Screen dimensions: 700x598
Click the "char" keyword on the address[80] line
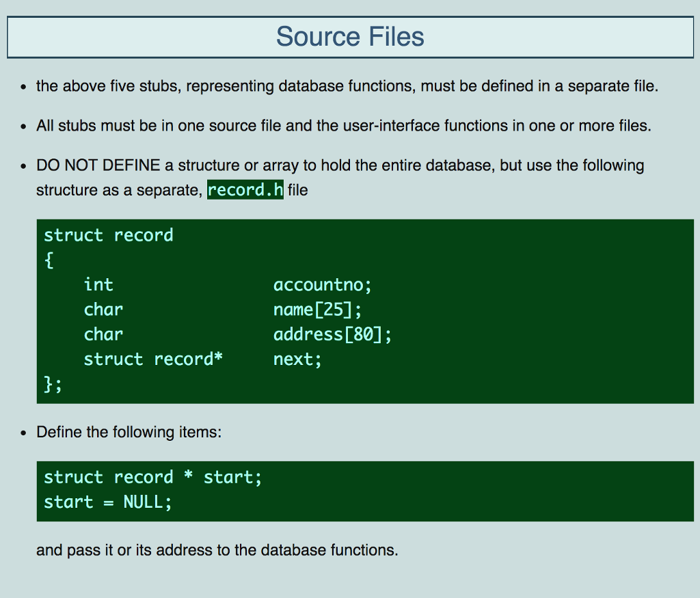click(x=103, y=335)
